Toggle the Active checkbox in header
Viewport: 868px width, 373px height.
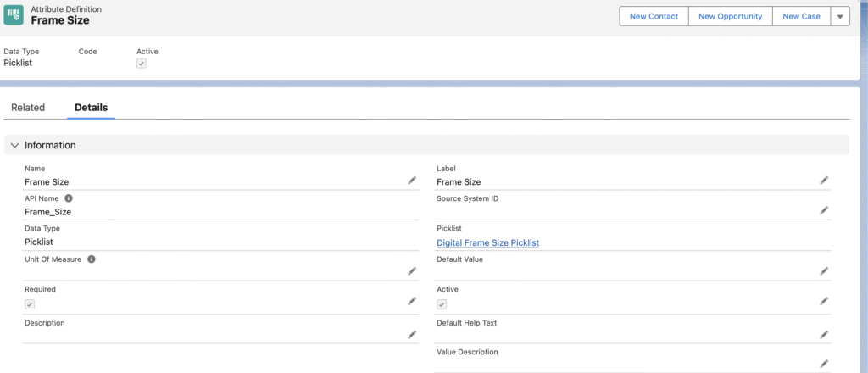point(142,64)
